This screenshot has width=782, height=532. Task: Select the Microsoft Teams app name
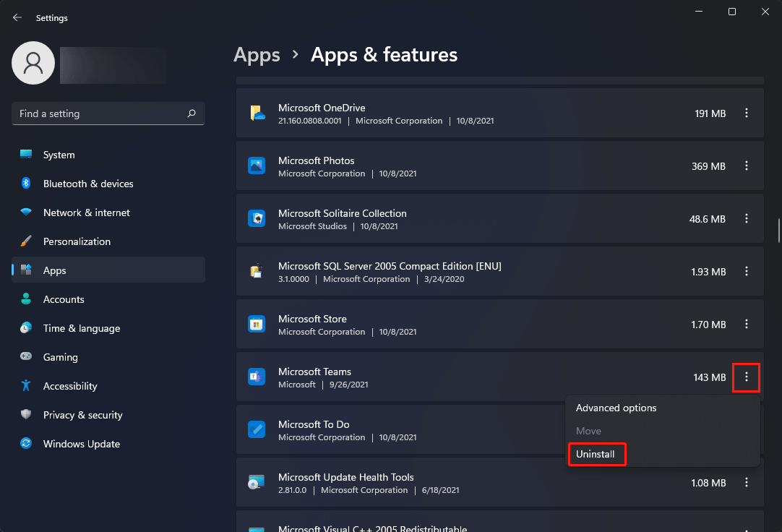[x=314, y=372]
